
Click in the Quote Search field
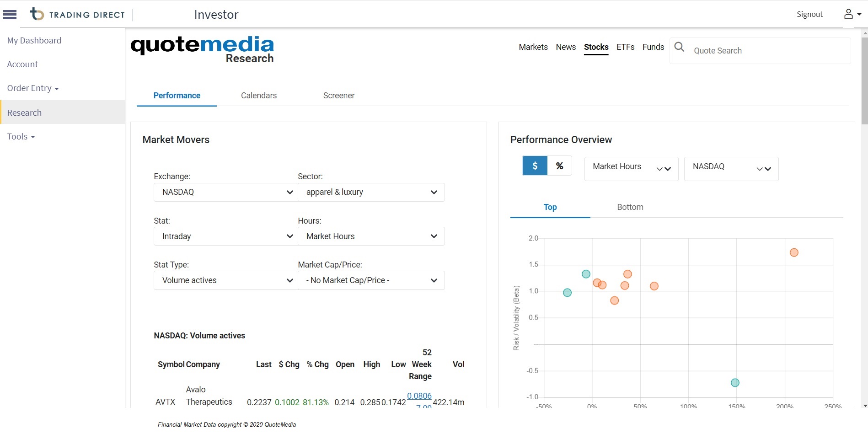(x=769, y=51)
